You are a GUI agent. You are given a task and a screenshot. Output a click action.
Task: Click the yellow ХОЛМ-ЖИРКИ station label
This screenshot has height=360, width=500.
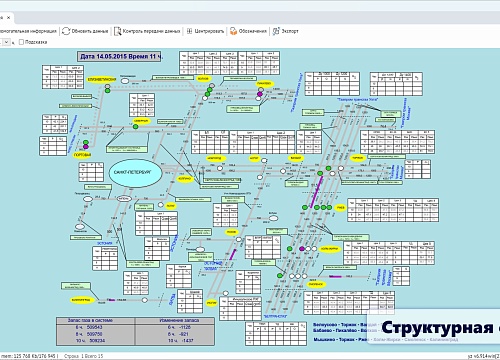click(x=329, y=249)
